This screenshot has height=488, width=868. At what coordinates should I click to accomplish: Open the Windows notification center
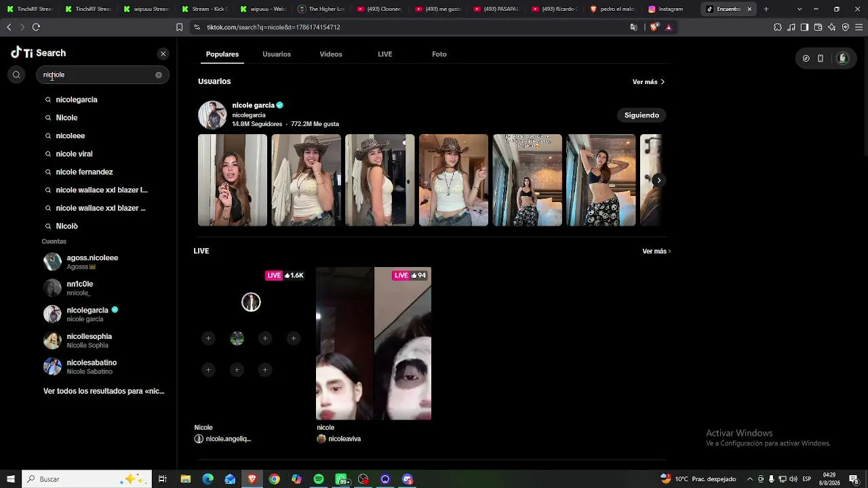point(854,479)
